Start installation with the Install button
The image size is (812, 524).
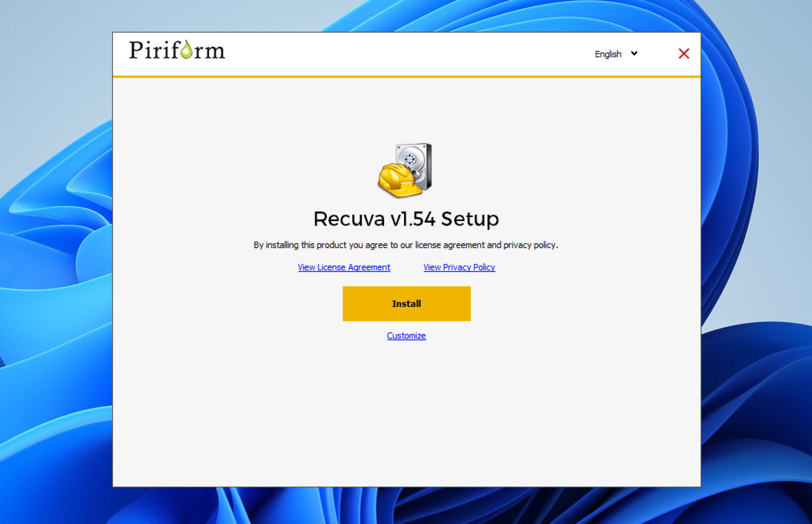tap(406, 304)
